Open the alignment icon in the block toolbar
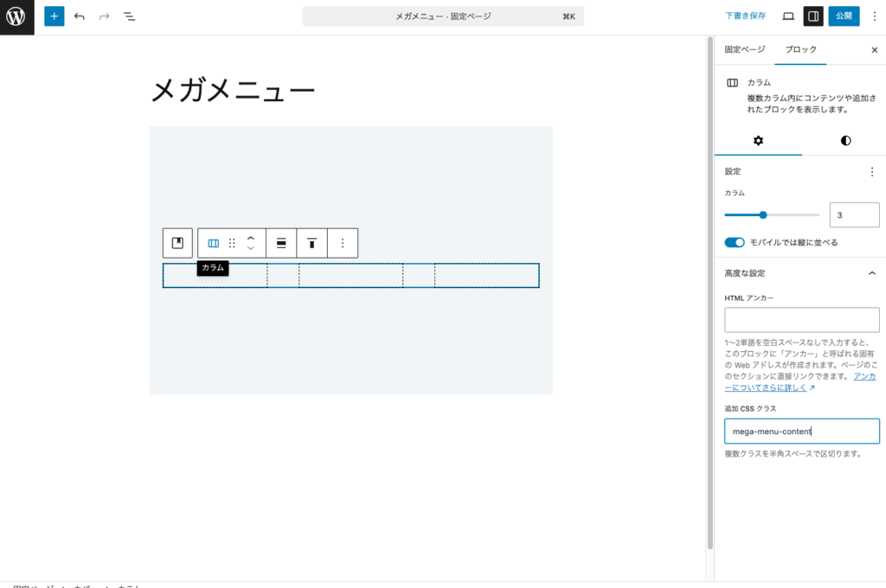This screenshot has width=886, height=588. coord(280,243)
